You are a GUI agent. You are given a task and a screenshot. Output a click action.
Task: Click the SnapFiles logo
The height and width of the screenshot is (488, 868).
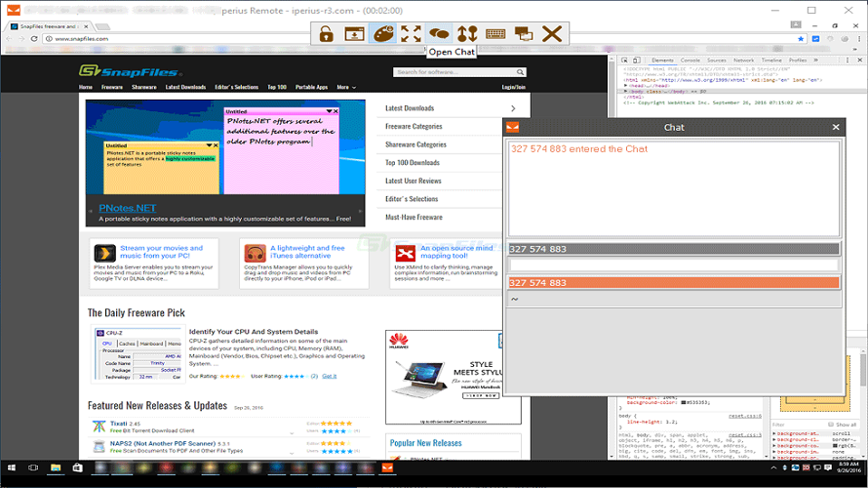pos(130,71)
